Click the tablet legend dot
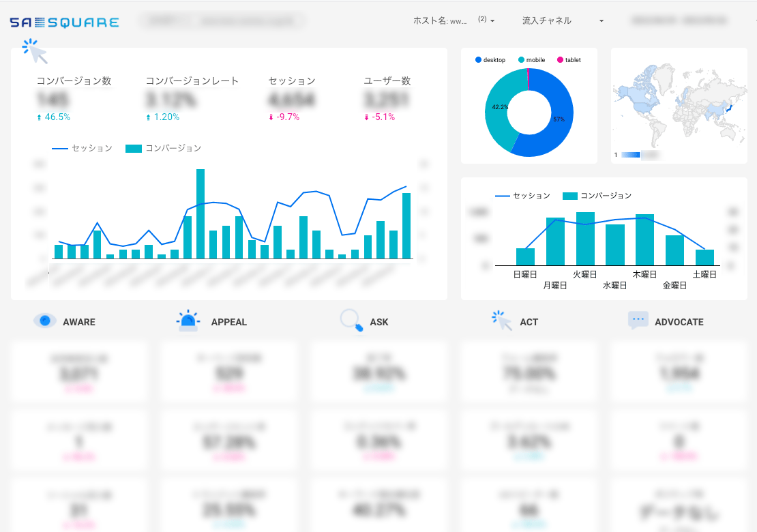757x532 pixels. tap(560, 60)
